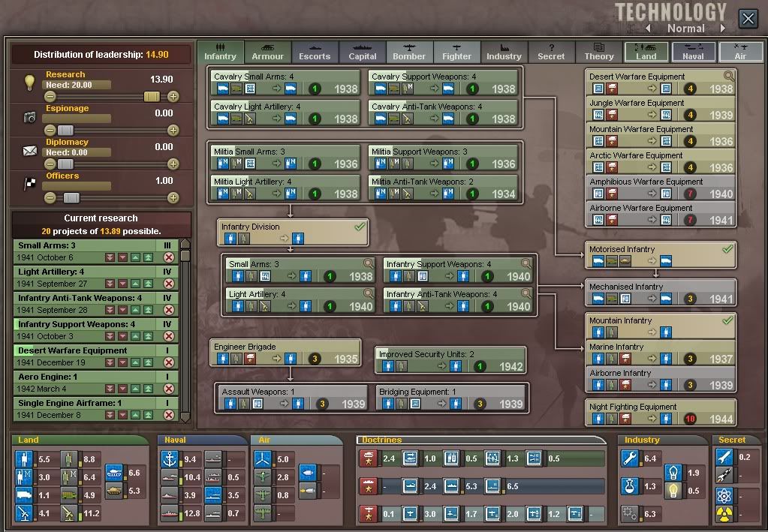Select the Air propeller theory icon valued 5.0

click(263, 459)
